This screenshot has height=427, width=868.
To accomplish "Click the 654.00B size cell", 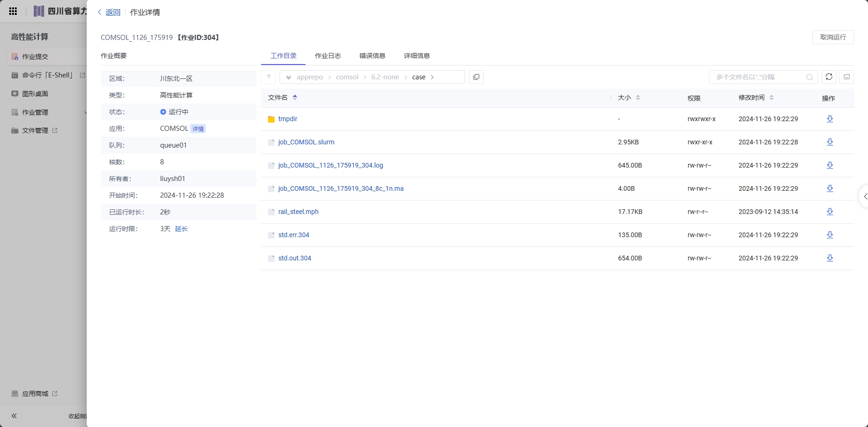I will click(630, 258).
